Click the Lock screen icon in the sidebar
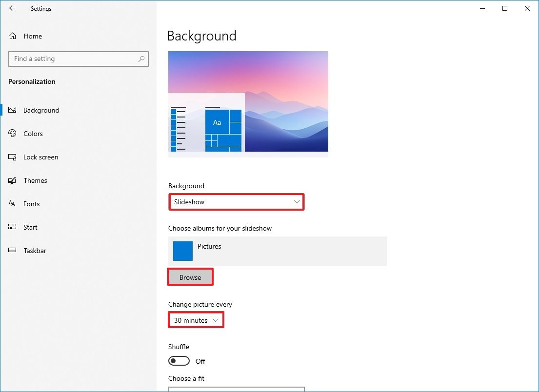Image resolution: width=539 pixels, height=392 pixels. [12, 157]
